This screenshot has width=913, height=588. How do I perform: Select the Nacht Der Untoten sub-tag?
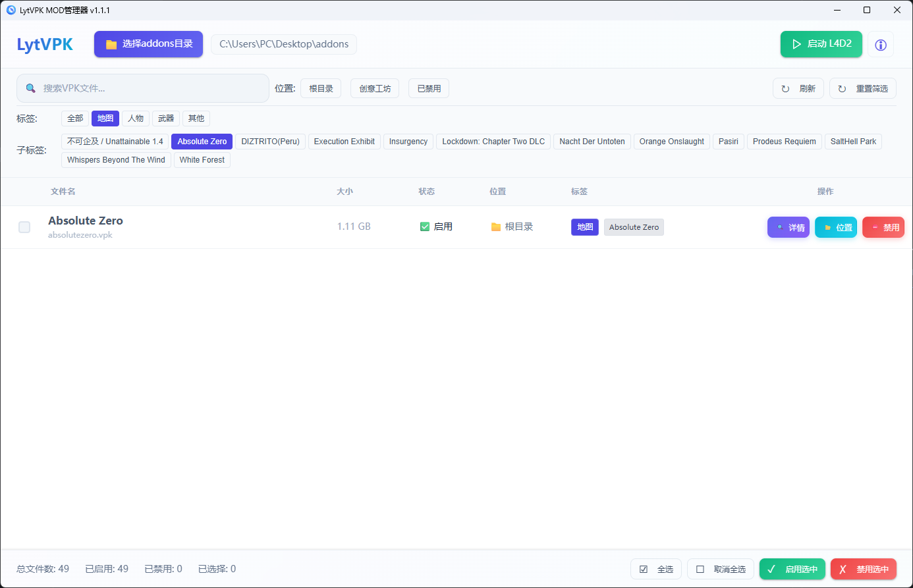(592, 142)
